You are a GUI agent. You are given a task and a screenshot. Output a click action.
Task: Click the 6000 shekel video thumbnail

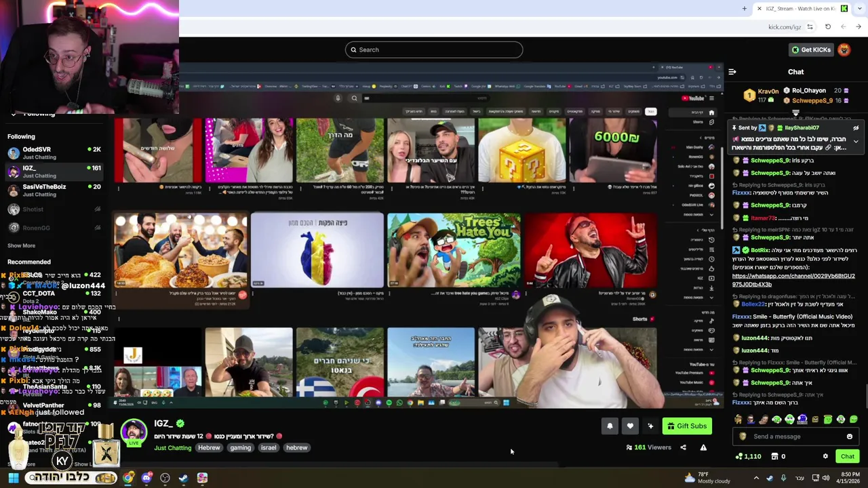tap(613, 150)
